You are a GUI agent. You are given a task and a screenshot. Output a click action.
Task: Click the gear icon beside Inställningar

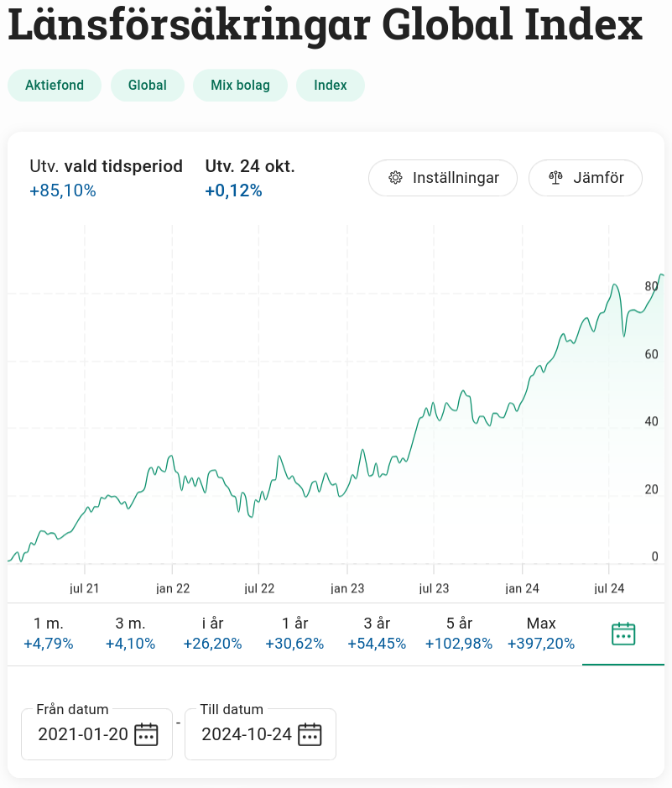(x=396, y=178)
